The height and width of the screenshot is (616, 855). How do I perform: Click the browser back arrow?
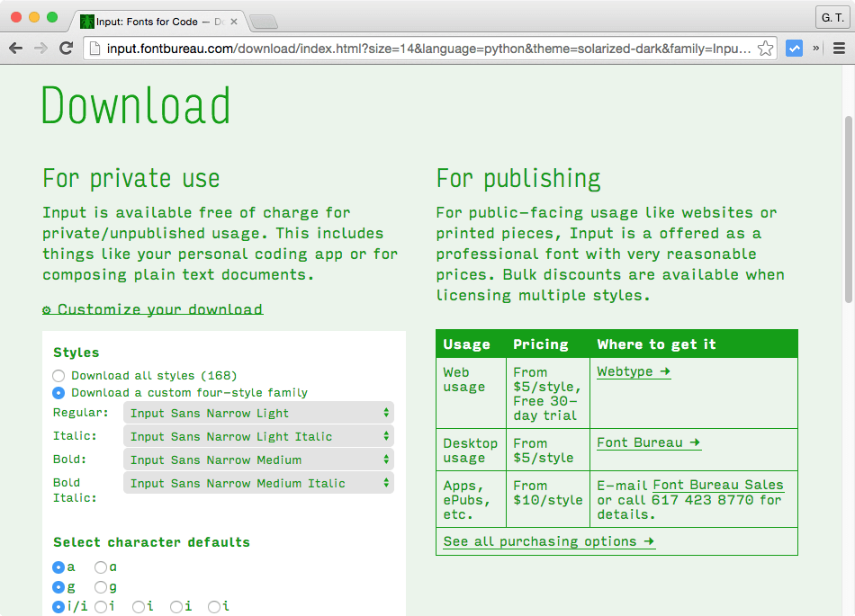coord(16,49)
